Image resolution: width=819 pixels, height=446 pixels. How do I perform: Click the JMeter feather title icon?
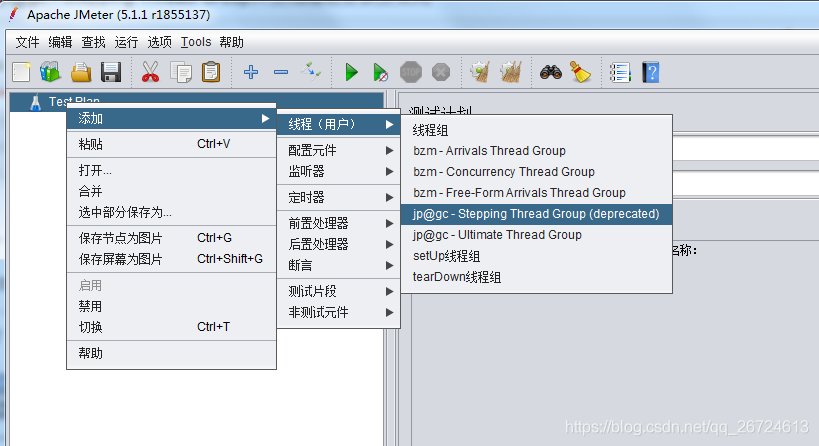pos(14,15)
